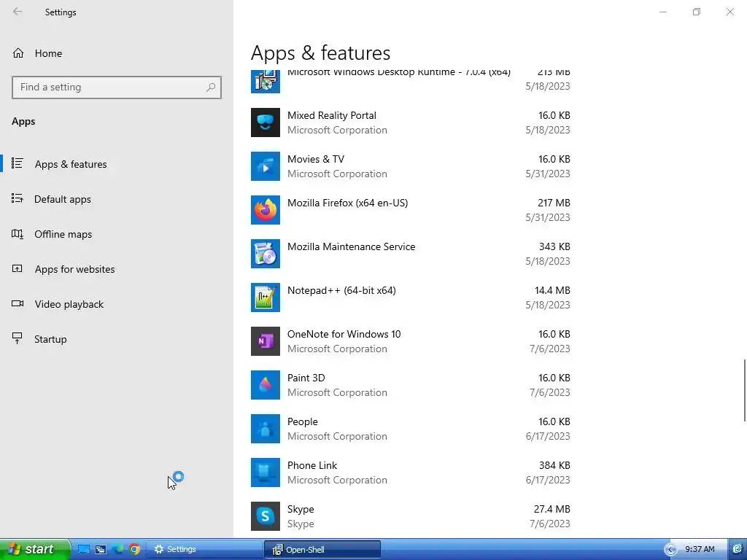Click the Settings taskbar button
The width and height of the screenshot is (747, 560).
click(x=204, y=550)
